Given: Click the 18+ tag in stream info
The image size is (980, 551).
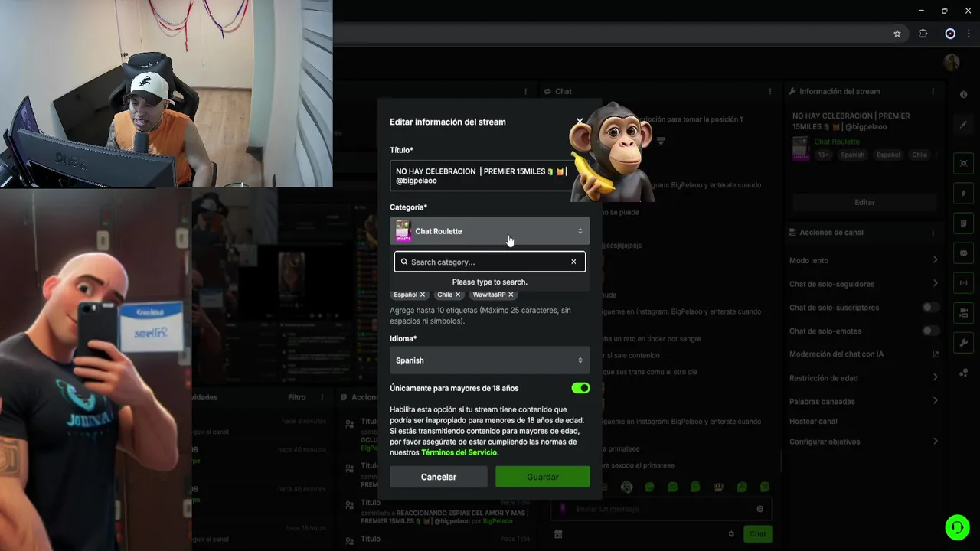Looking at the screenshot, I should tap(823, 155).
